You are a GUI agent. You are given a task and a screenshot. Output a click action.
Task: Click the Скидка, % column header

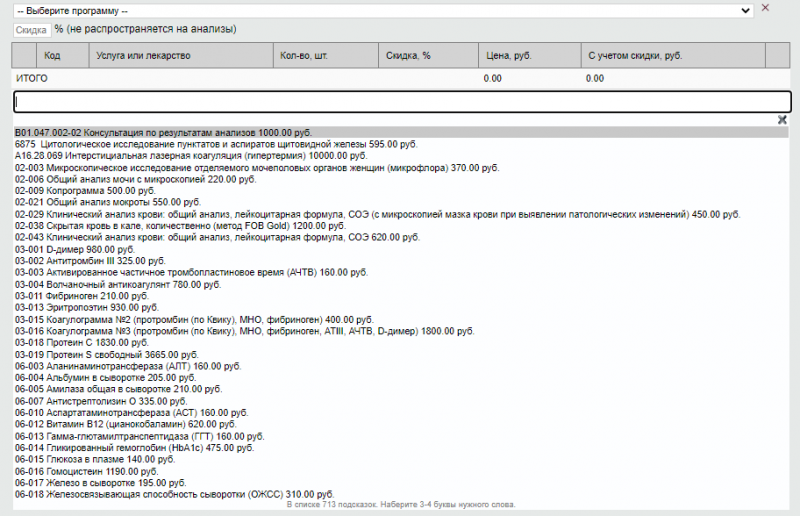(x=408, y=55)
